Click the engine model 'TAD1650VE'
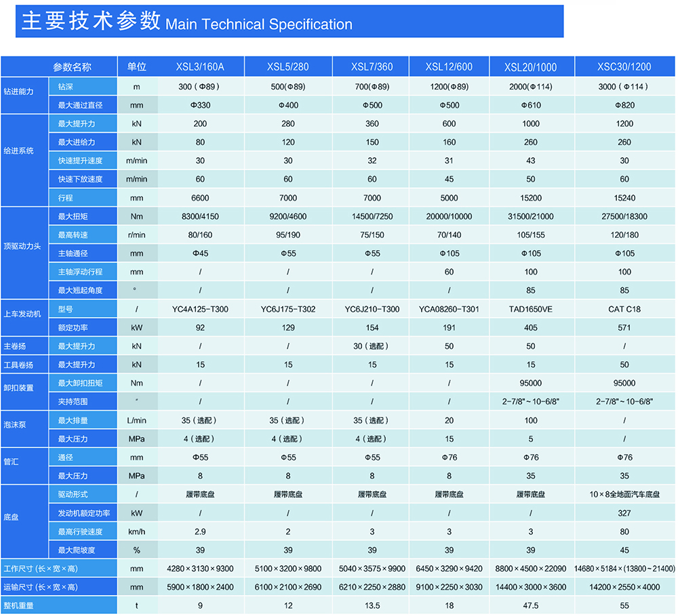 pos(531,309)
